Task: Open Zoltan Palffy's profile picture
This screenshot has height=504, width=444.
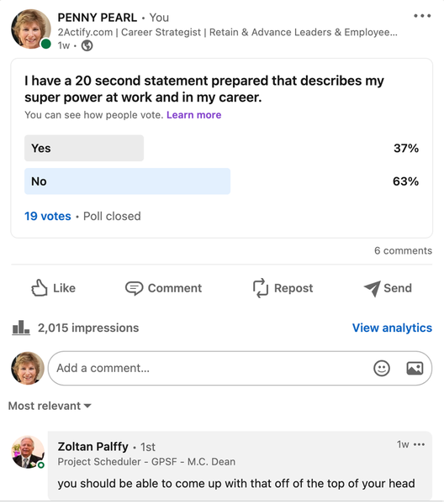Action: 28,452
